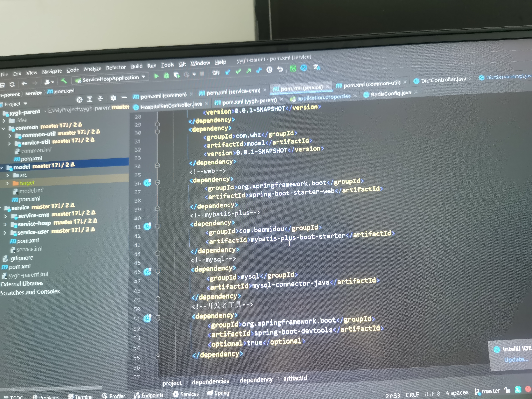Image resolution: width=532 pixels, height=399 pixels.
Task: Open the Refactor menu
Action: 116,68
